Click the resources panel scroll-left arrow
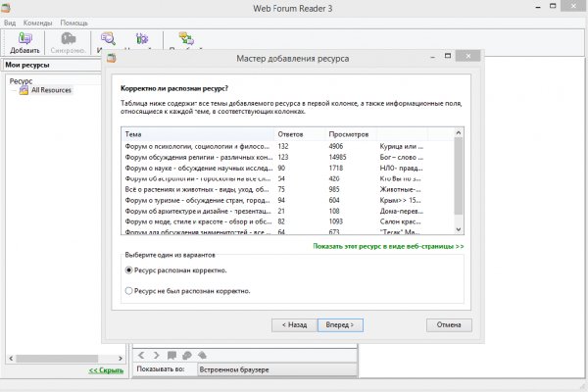 point(11,359)
